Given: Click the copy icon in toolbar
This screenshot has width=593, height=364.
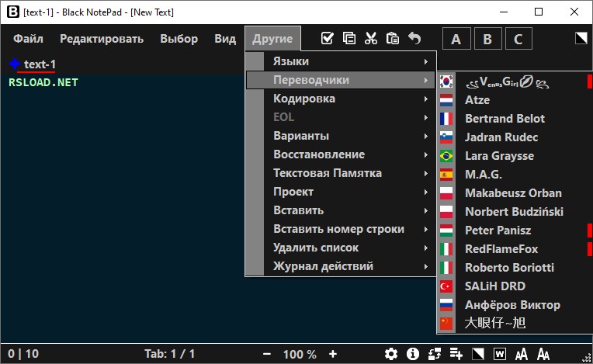Looking at the screenshot, I should (349, 38).
